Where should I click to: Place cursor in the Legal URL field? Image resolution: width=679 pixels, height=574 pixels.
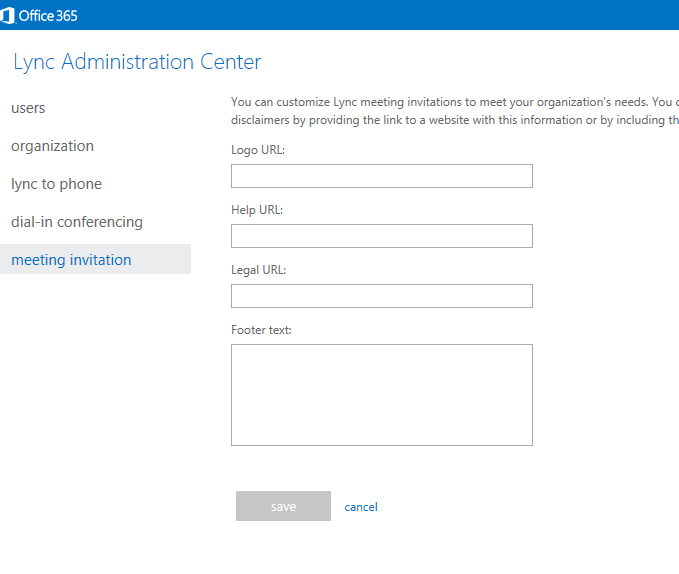[381, 296]
